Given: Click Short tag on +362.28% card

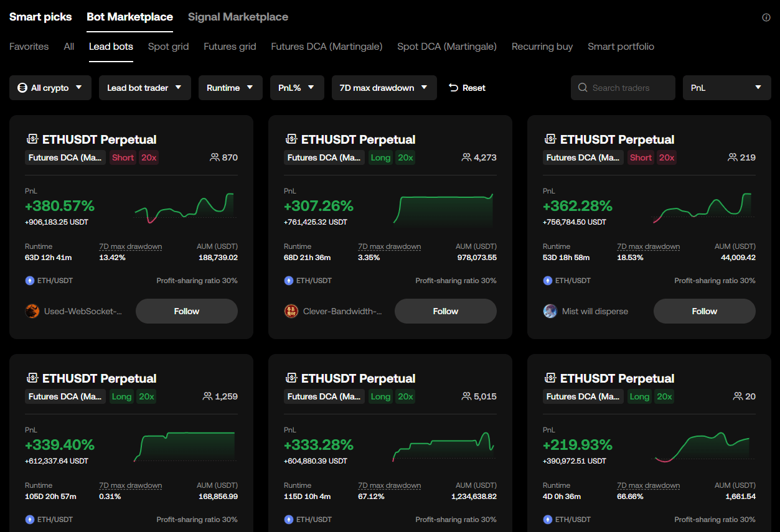Looking at the screenshot, I should [x=641, y=157].
